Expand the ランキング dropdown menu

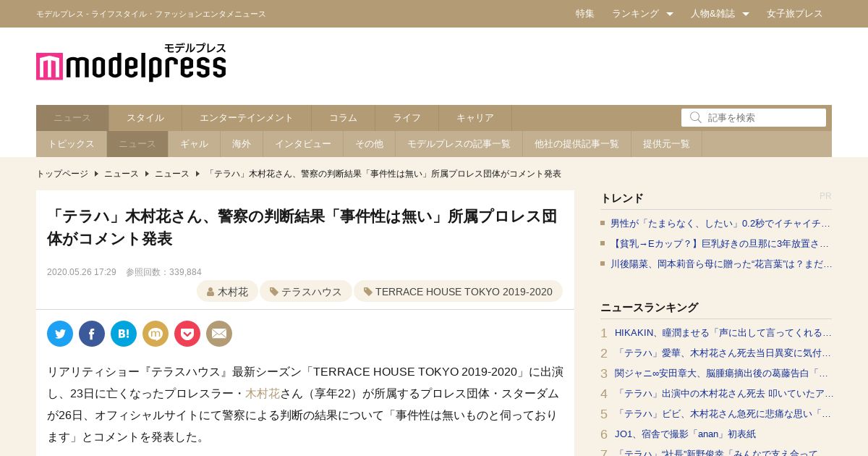click(642, 14)
